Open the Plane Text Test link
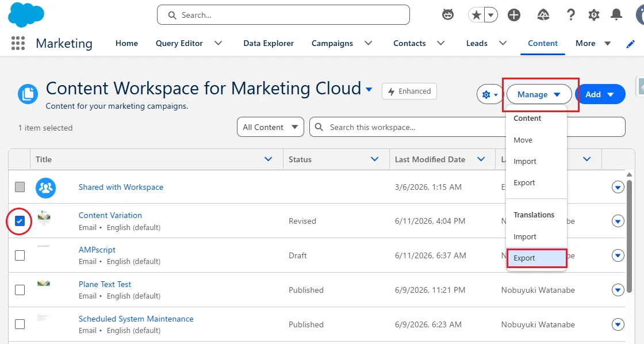 [x=105, y=284]
